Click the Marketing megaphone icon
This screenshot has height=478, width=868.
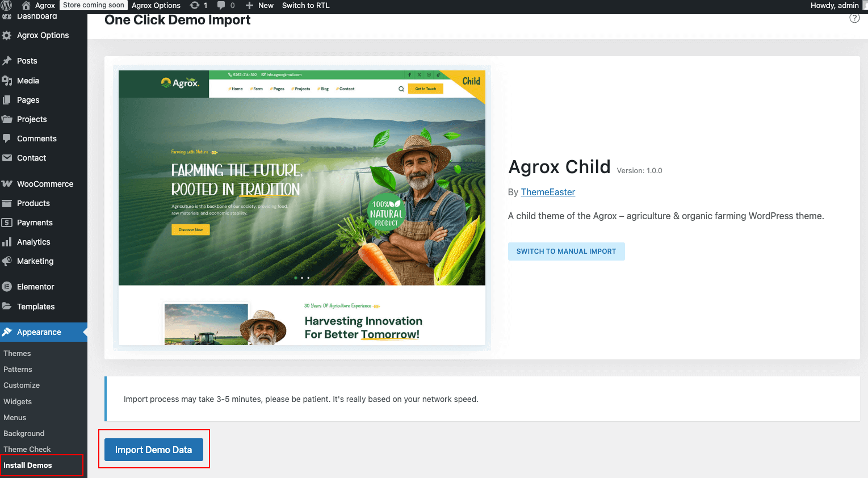pyautogui.click(x=7, y=261)
